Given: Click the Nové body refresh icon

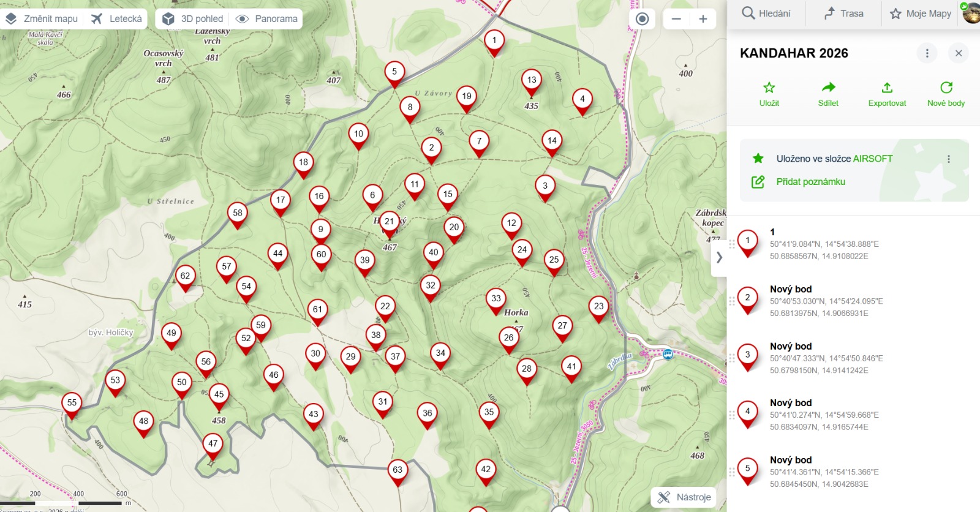Looking at the screenshot, I should (946, 88).
